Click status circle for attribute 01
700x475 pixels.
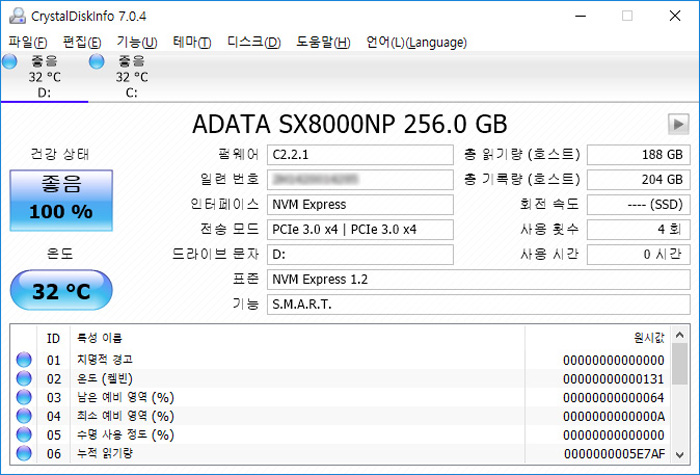[x=24, y=360]
